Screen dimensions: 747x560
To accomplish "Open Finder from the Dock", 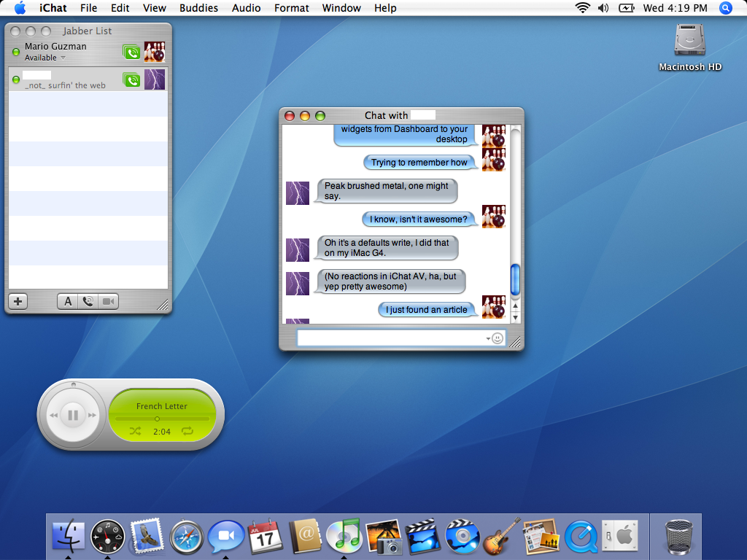I will click(68, 536).
